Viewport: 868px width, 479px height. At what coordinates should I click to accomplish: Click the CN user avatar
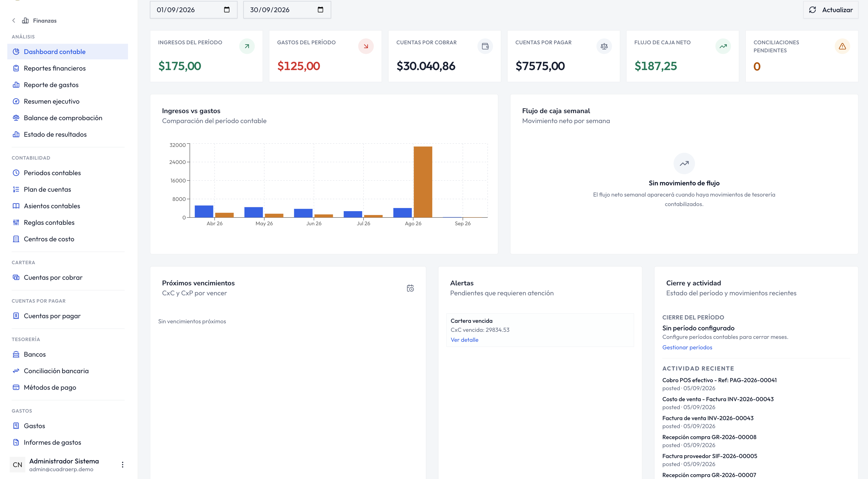18,464
